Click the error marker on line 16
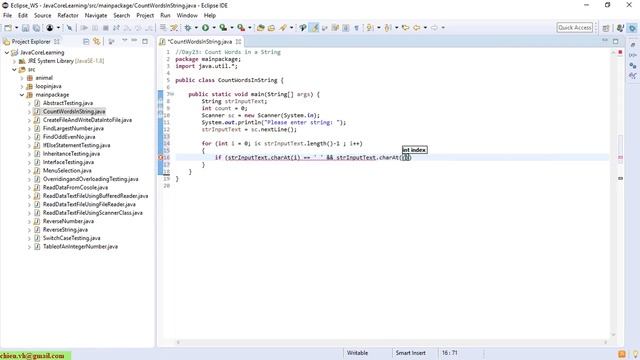 point(160,158)
